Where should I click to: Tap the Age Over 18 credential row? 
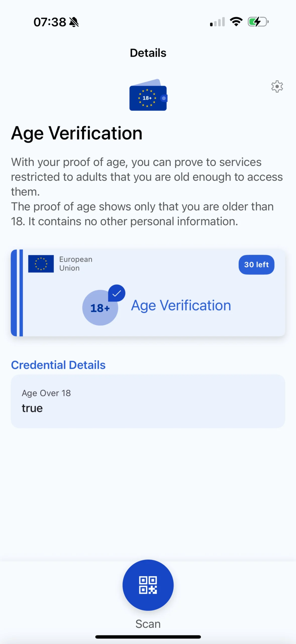148,401
